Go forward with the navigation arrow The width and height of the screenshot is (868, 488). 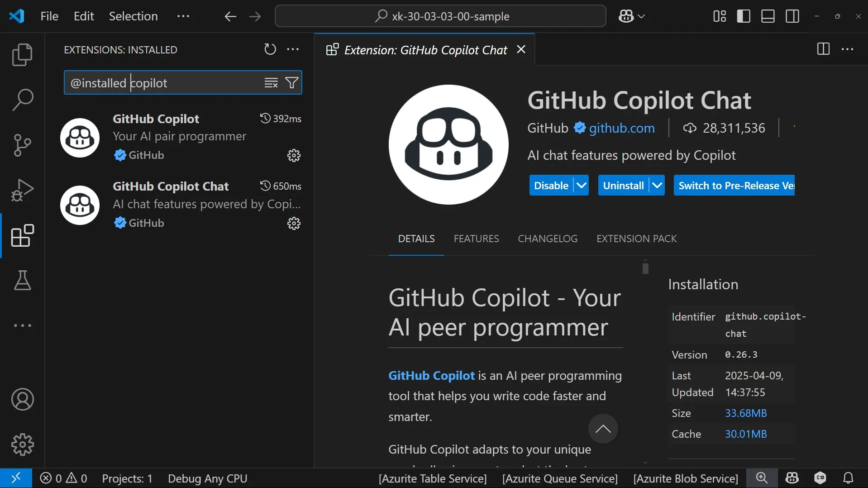click(x=255, y=17)
